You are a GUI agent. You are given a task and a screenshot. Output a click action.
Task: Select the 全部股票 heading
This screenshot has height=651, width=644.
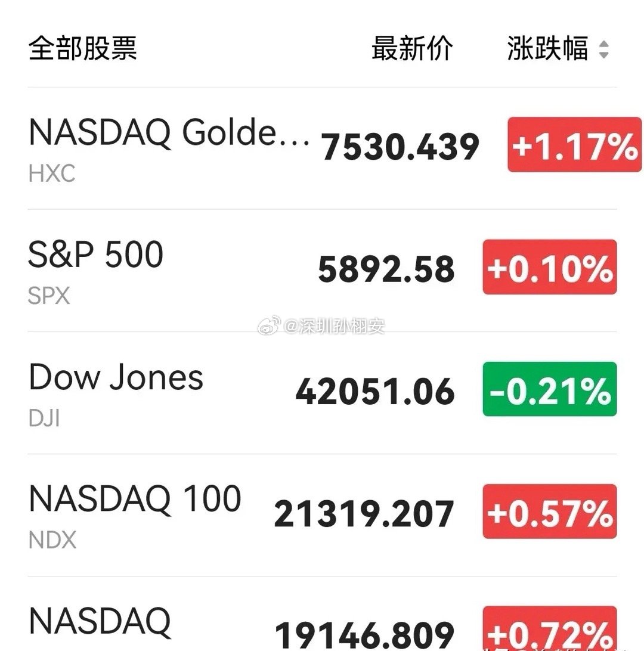pos(83,48)
